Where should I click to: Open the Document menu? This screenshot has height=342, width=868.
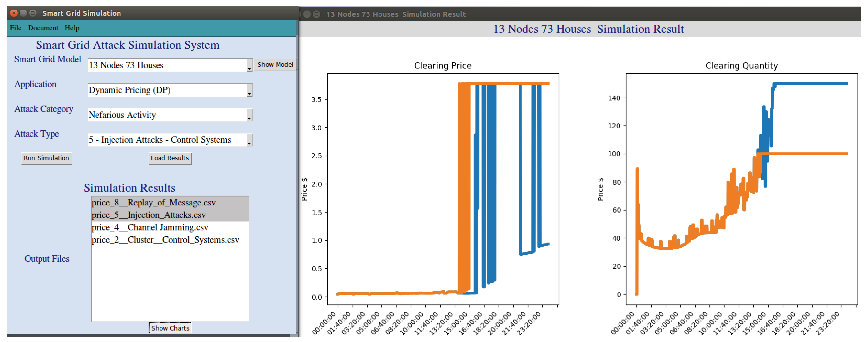point(43,28)
